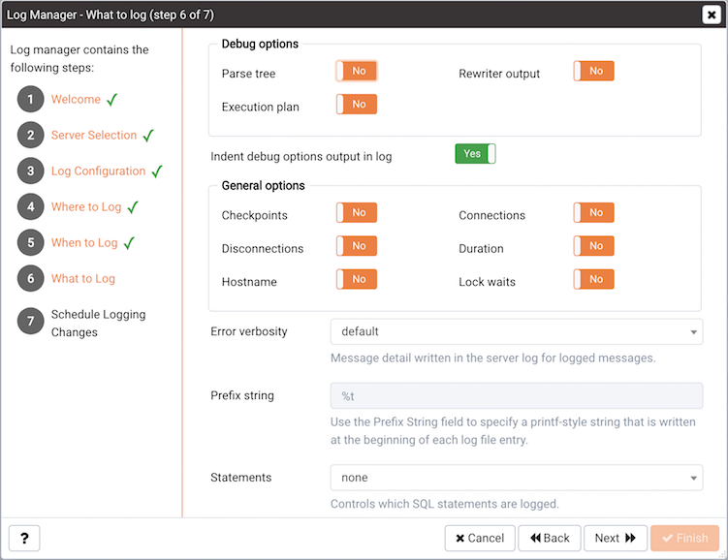This screenshot has height=560, width=728.
Task: Click the Prefix string input field
Action: pos(517,395)
